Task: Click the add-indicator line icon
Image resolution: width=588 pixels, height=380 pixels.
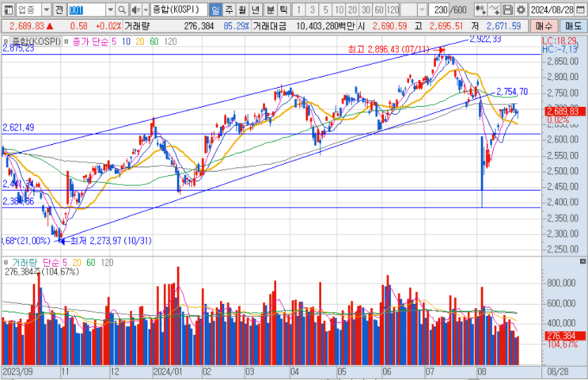Action: (495, 9)
